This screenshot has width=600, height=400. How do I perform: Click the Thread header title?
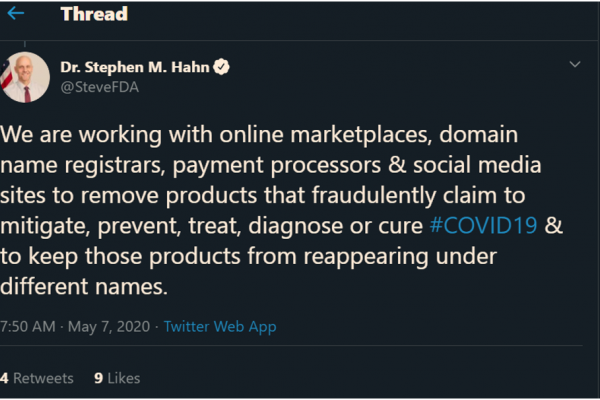(x=93, y=14)
